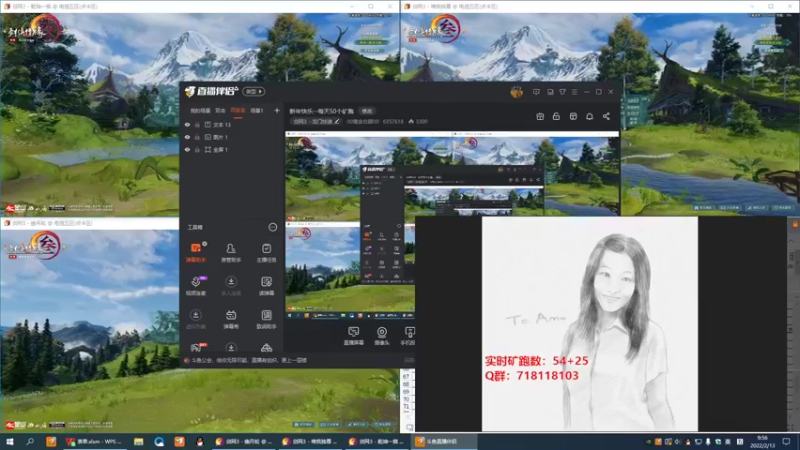The image size is (800, 450).
Task: Toggle visibility of 全屏 1 layer
Action: [187, 149]
